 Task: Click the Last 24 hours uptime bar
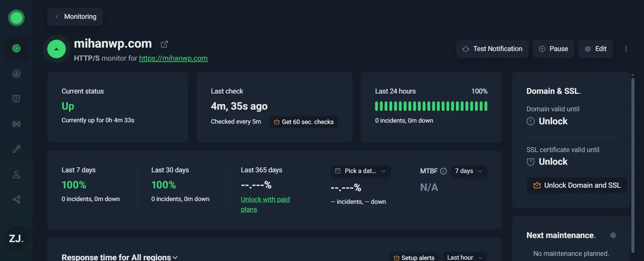click(x=431, y=106)
